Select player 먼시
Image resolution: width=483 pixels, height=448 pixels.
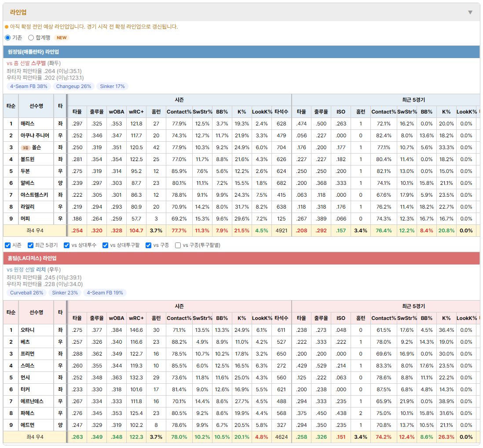[25, 378]
